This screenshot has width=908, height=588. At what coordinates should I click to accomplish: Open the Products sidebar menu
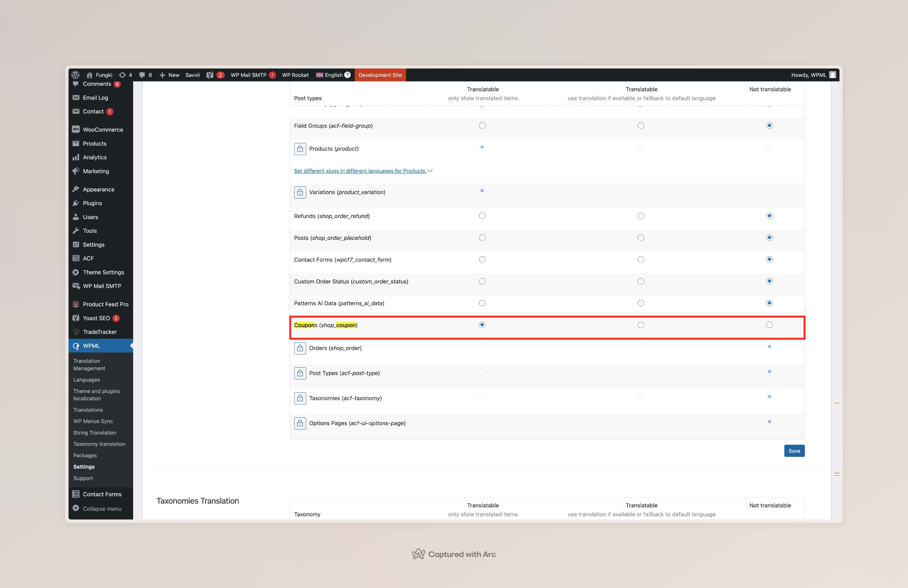point(101,143)
